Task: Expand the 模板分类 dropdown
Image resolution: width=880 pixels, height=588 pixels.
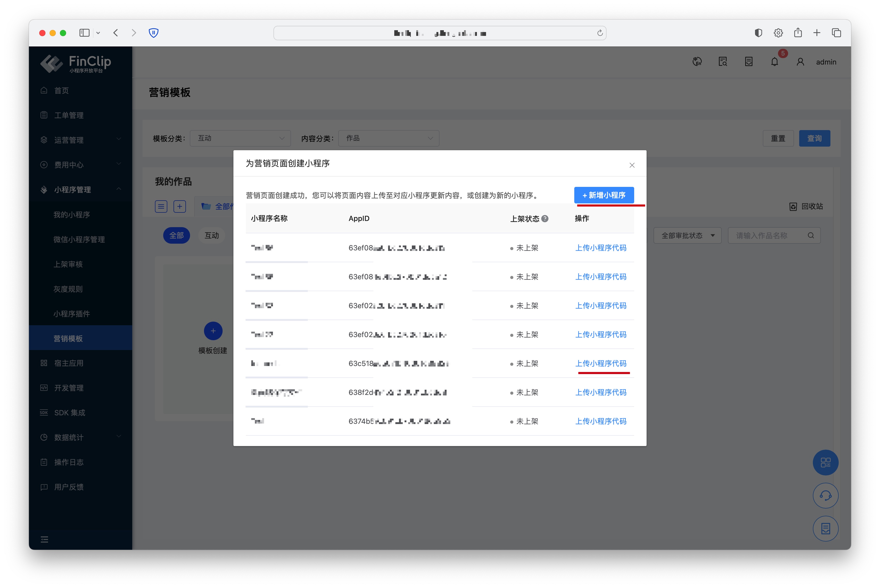Action: pos(240,138)
